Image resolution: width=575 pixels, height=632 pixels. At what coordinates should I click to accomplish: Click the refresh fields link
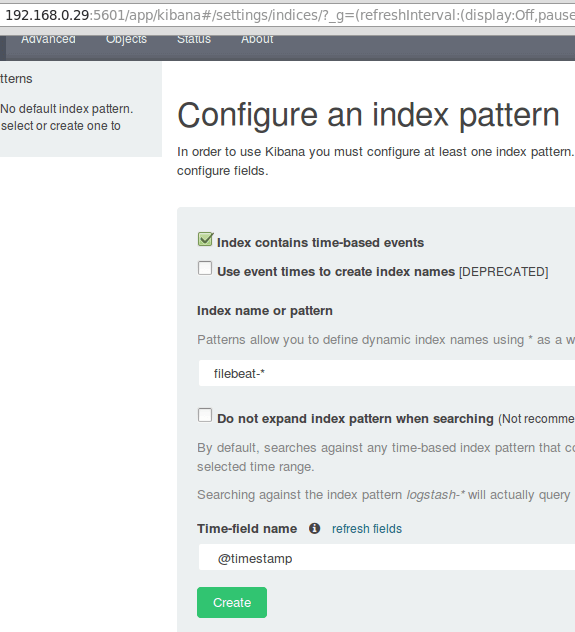click(367, 528)
